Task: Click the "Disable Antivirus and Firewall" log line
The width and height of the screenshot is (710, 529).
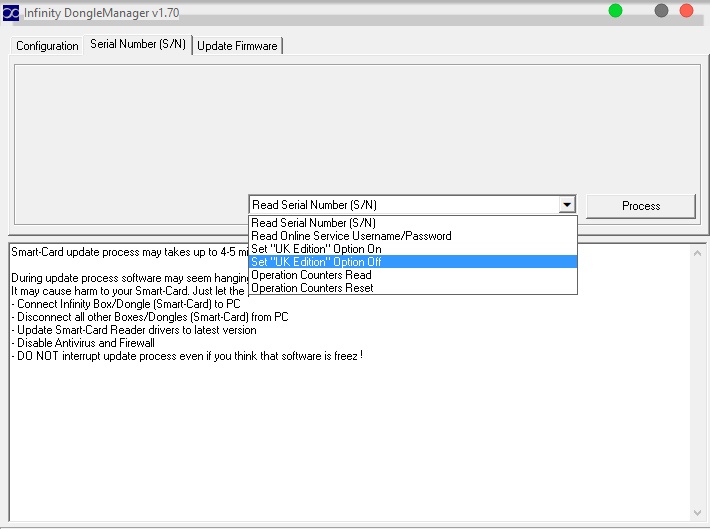Action: click(83, 343)
